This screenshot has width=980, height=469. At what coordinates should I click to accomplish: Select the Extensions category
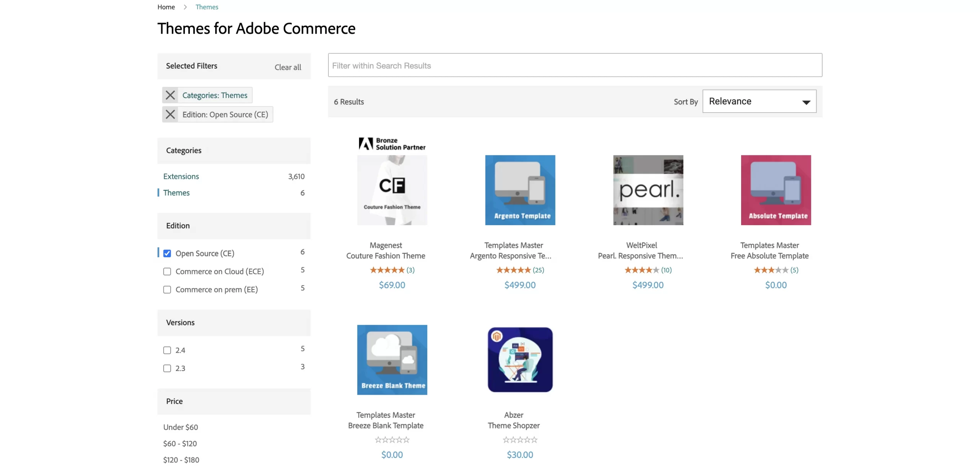(x=181, y=176)
